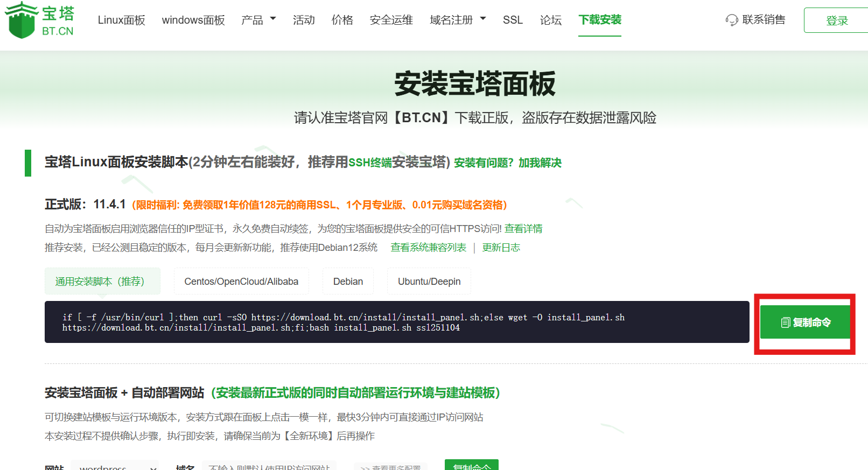Viewport: 868px width, 470px height.
Task: Open the 活动 navigation item
Action: (304, 20)
